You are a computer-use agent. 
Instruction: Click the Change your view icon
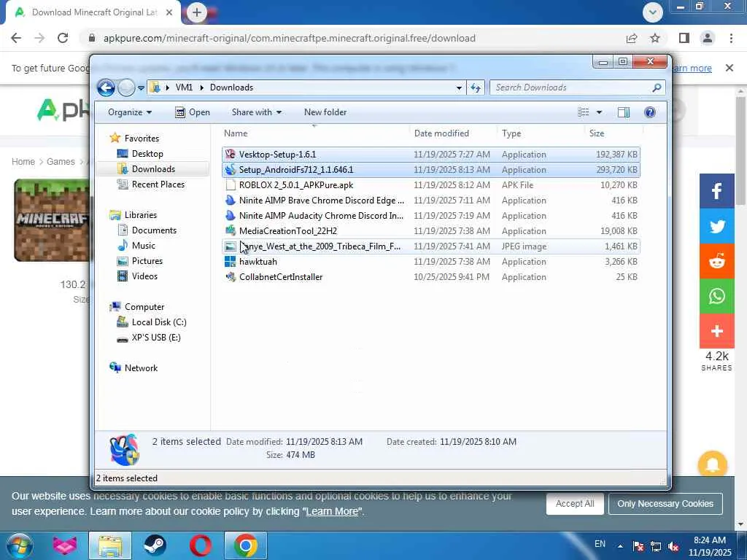click(584, 112)
